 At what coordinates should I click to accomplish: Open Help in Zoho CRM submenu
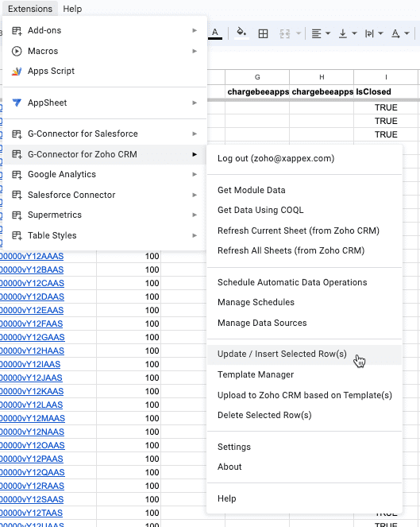304,498
